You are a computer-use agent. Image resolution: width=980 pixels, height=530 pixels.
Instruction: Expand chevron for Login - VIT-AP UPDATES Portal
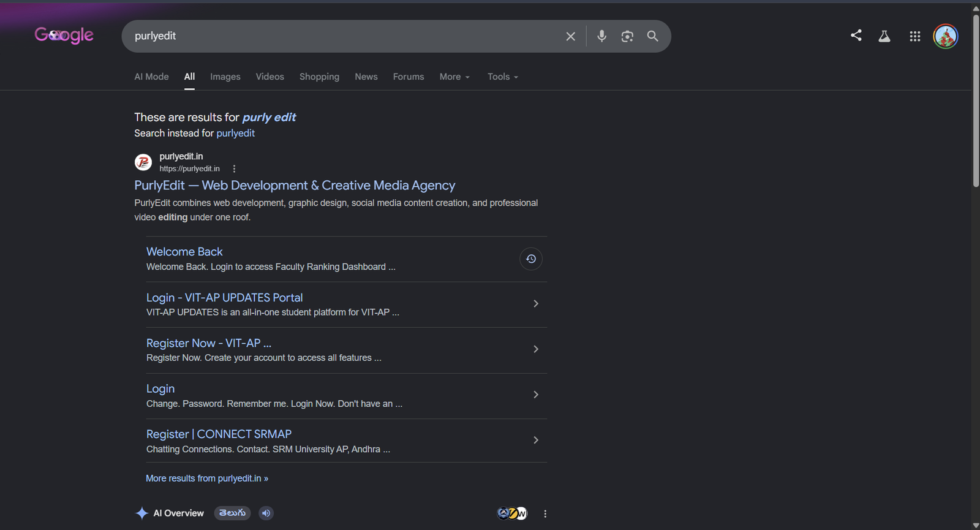click(536, 303)
